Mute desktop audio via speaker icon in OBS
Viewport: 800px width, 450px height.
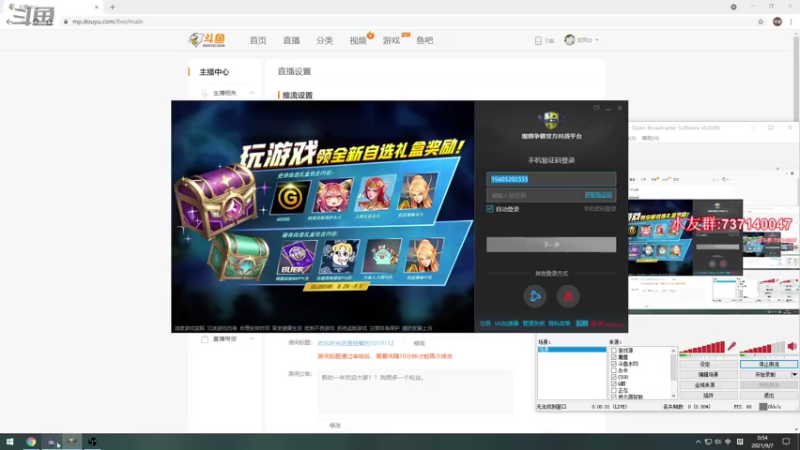tap(792, 346)
